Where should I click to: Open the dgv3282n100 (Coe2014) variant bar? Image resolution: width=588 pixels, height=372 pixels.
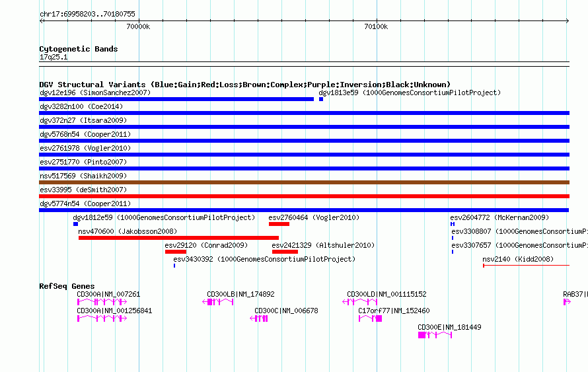(304, 113)
